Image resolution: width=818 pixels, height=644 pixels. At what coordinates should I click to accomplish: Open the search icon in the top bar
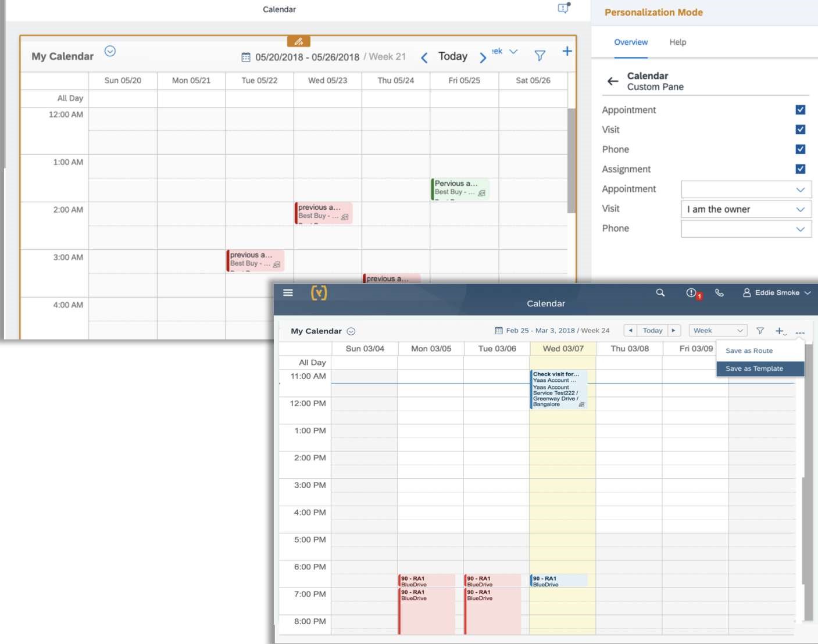(660, 293)
